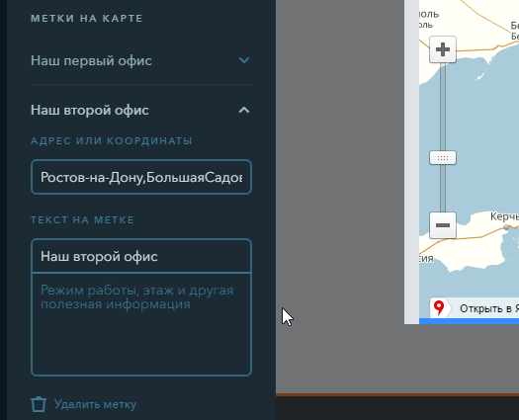This screenshot has height=420, width=519.
Task: Click zoom slider track above the handle
Action: coord(443,107)
